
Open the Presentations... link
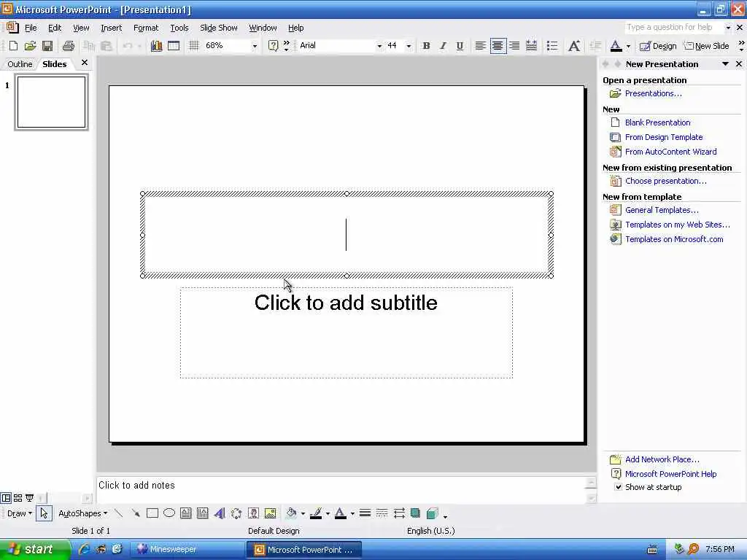(653, 93)
